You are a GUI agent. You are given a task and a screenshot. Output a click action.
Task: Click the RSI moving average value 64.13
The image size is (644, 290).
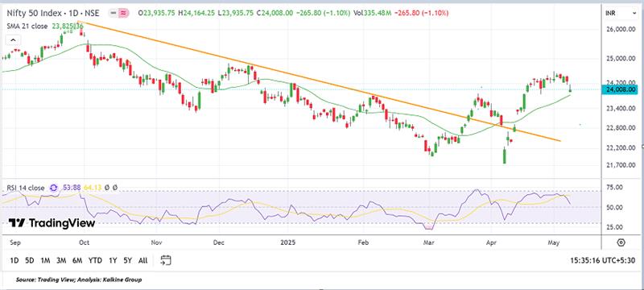coord(92,188)
